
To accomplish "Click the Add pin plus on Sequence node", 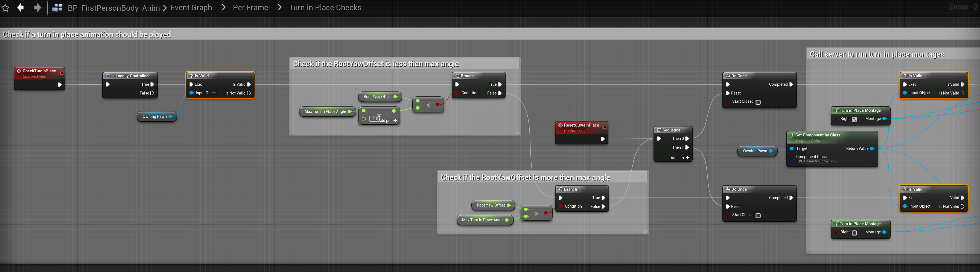I will pos(687,158).
